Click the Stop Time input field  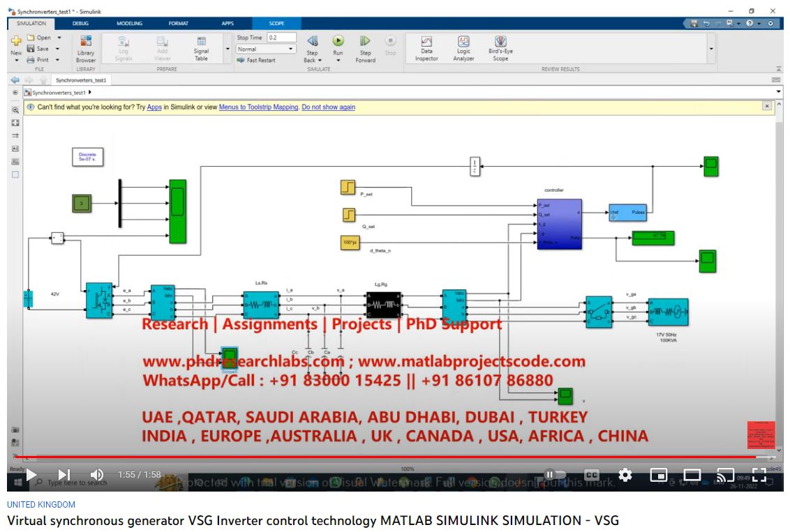click(281, 38)
